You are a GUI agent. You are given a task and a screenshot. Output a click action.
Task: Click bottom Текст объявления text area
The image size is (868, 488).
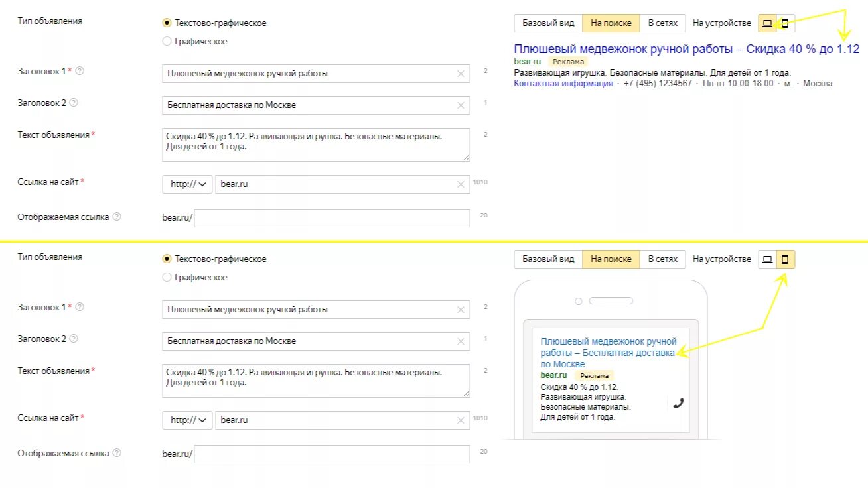coord(316,381)
